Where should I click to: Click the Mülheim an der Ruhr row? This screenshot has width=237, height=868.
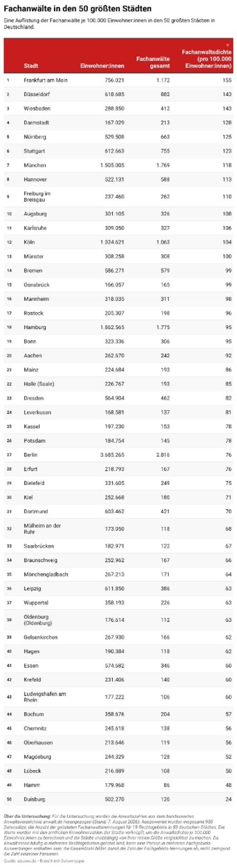(x=118, y=529)
